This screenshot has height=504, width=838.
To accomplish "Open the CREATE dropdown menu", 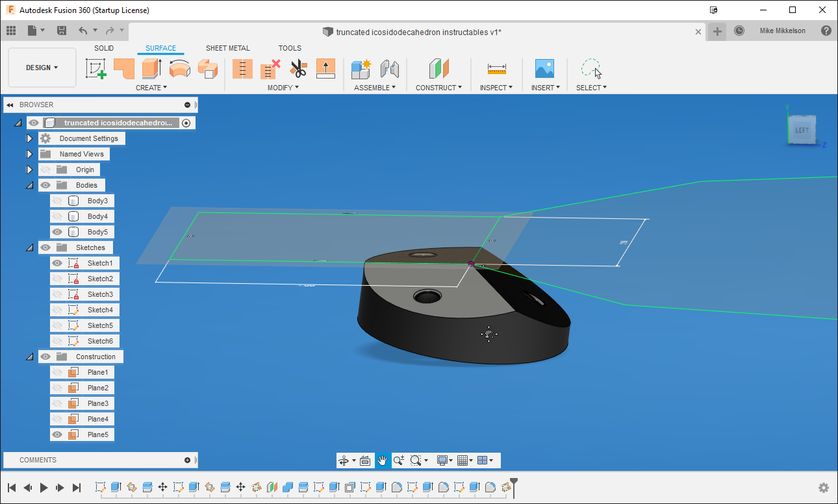I will (151, 87).
